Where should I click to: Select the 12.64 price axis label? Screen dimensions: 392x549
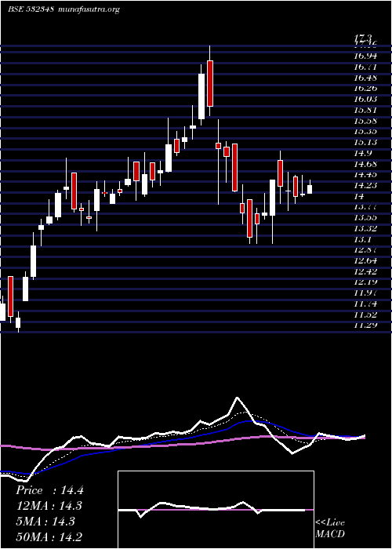366,260
